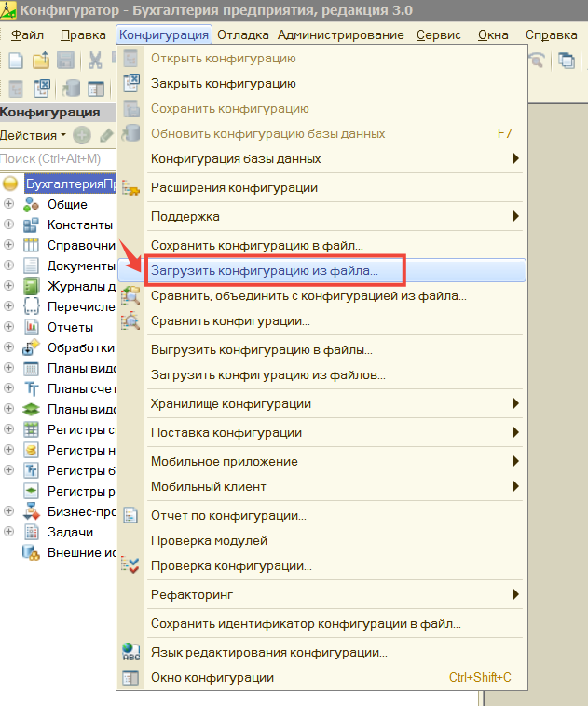This screenshot has width=588, height=706.
Task: Open the Окна menu
Action: 493,34
